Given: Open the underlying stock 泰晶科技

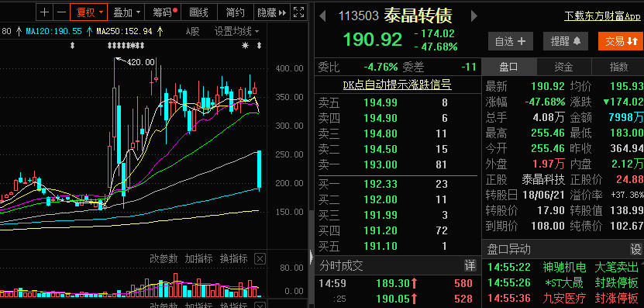Looking at the screenshot, I should coord(543,180).
